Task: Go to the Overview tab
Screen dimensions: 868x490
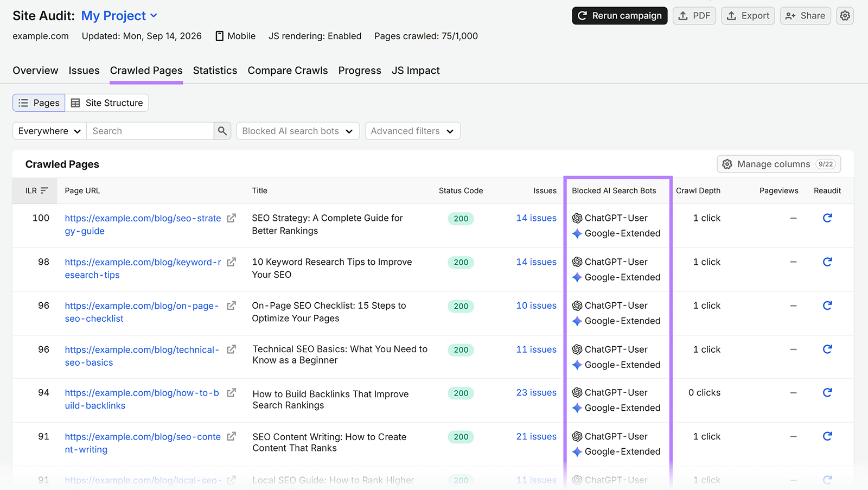Action: (x=35, y=71)
